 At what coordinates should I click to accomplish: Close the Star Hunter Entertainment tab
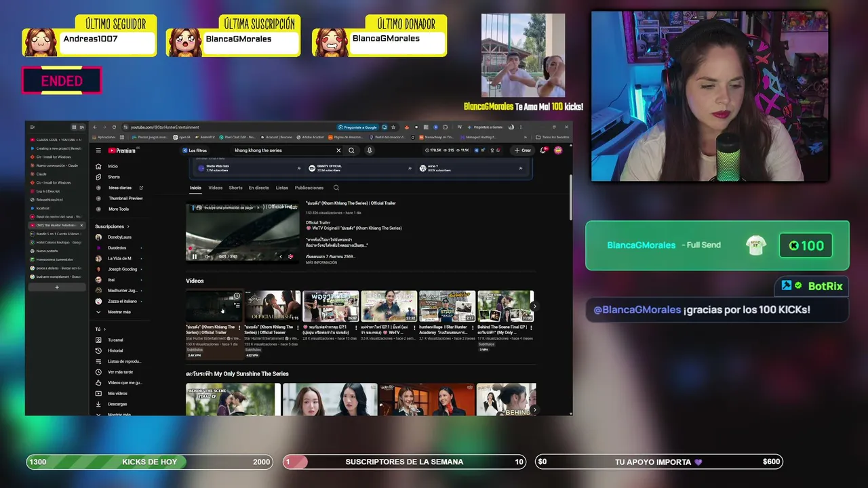pyautogui.click(x=81, y=225)
